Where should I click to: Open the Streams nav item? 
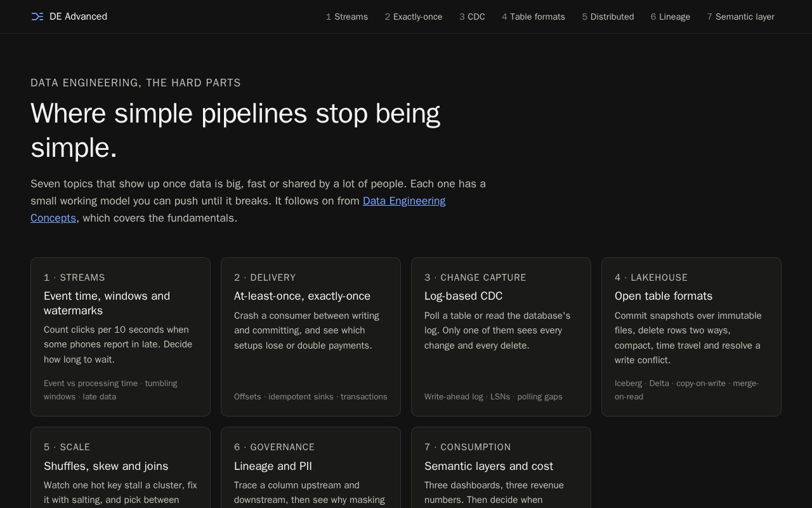click(x=347, y=17)
